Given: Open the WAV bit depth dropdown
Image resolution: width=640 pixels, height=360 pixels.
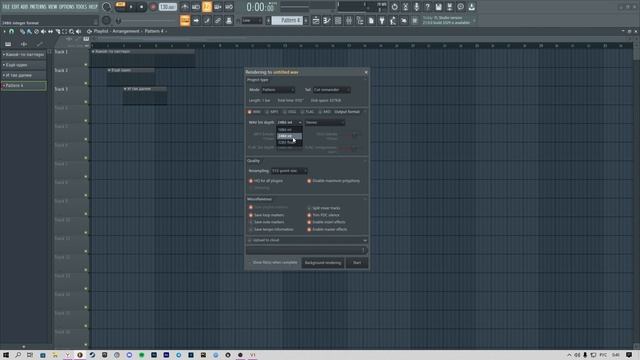Looking at the screenshot, I should (x=289, y=122).
